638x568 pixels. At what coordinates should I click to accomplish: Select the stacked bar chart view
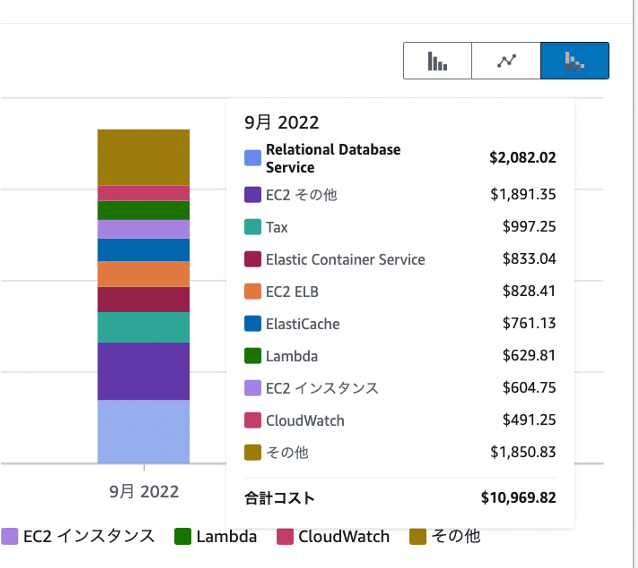pyautogui.click(x=574, y=61)
